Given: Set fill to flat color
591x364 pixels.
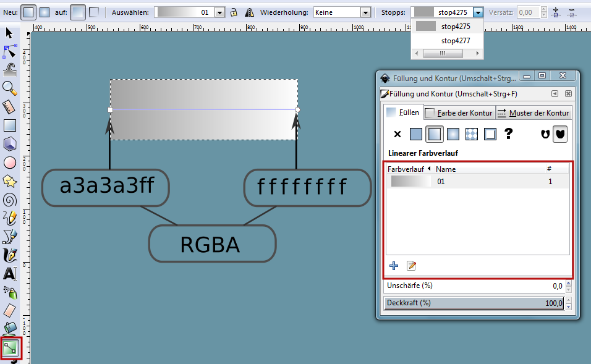Looking at the screenshot, I should click(x=415, y=134).
